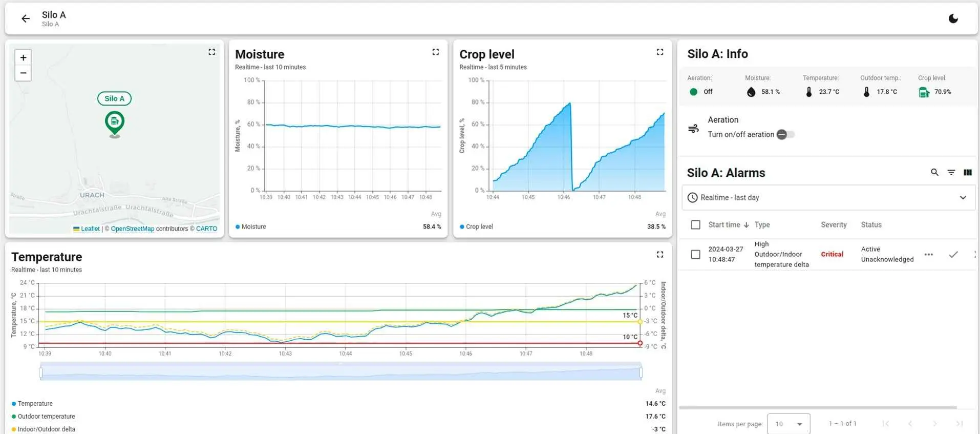Toggle Outdoor temperature legend series
Screen dimensions: 980x434
(x=43, y=417)
